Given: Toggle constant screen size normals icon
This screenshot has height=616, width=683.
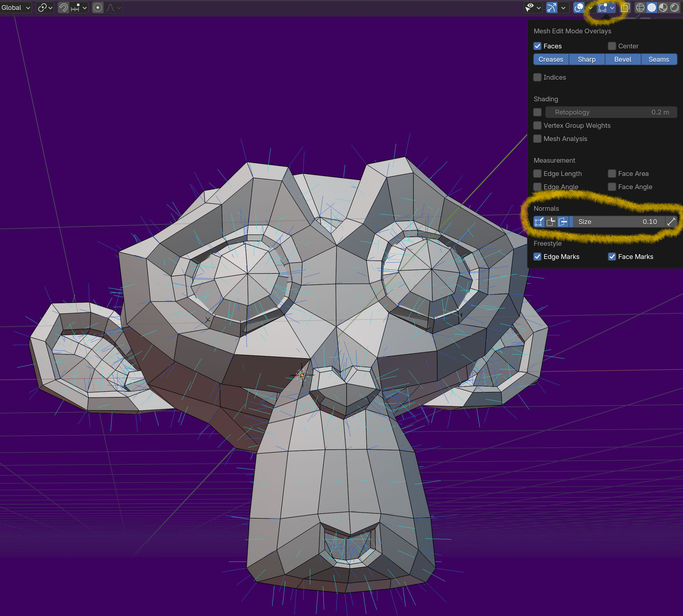Looking at the screenshot, I should (671, 222).
